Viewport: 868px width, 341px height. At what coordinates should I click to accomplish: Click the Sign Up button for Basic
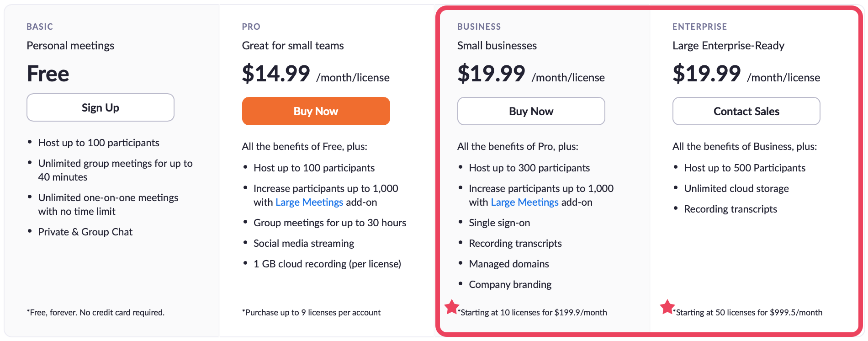101,107
